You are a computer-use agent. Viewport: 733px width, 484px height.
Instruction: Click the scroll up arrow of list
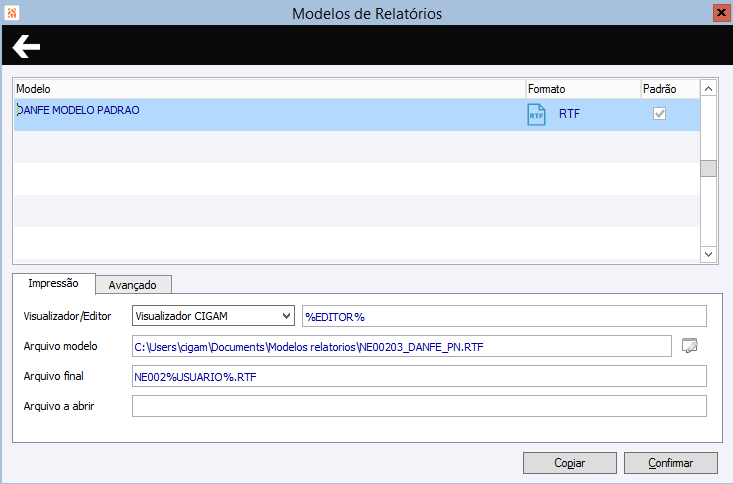(x=708, y=88)
